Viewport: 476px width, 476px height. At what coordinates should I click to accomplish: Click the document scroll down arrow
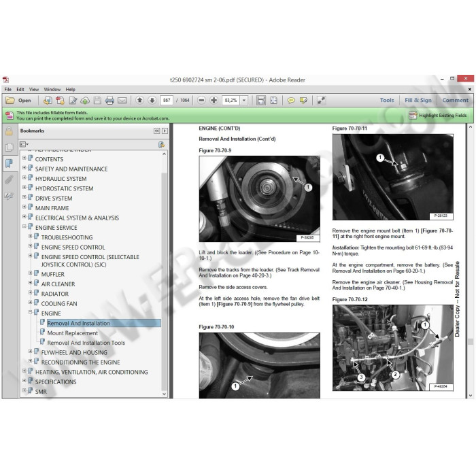471,396
